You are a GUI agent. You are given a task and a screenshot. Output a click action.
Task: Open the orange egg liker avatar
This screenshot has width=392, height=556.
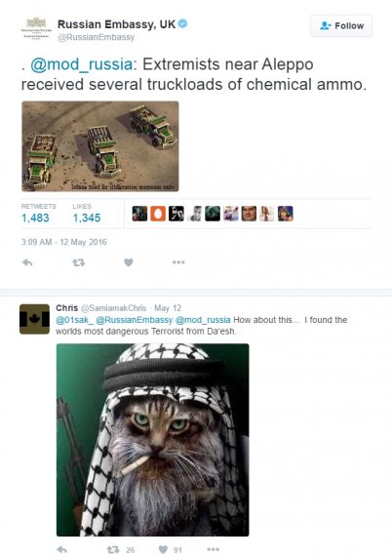click(x=158, y=214)
